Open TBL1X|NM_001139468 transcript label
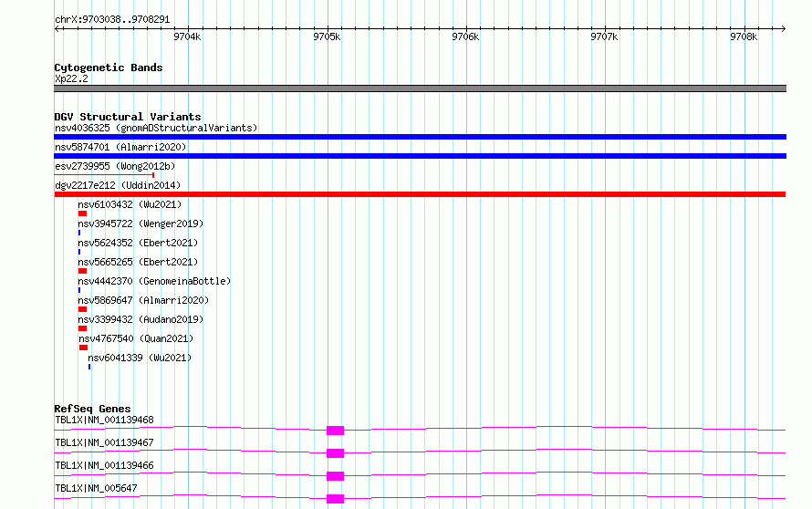812x509 pixels. 105,420
